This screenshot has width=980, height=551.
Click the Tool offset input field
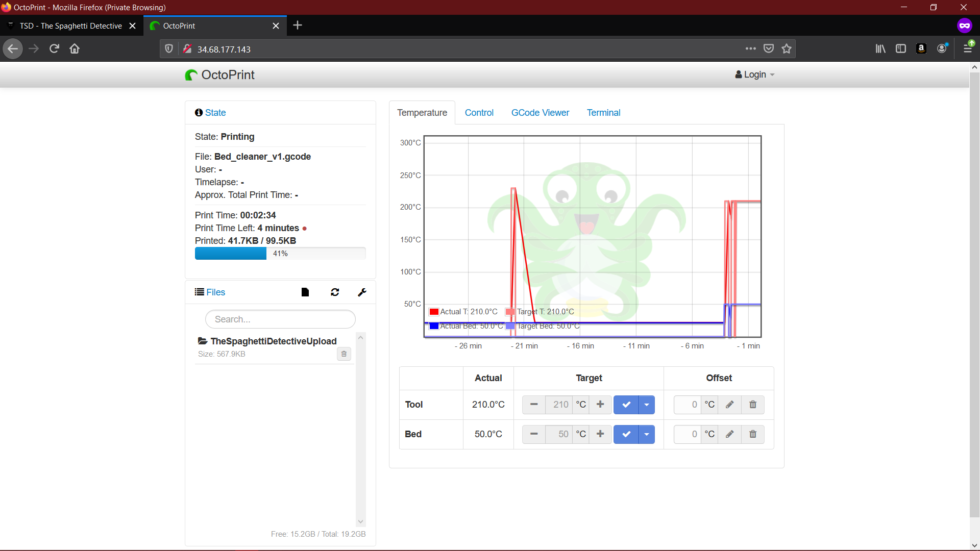688,405
